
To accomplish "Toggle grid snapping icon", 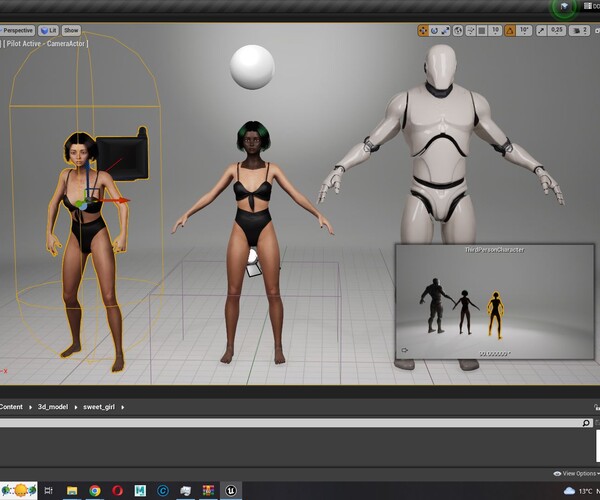I will click(x=482, y=31).
